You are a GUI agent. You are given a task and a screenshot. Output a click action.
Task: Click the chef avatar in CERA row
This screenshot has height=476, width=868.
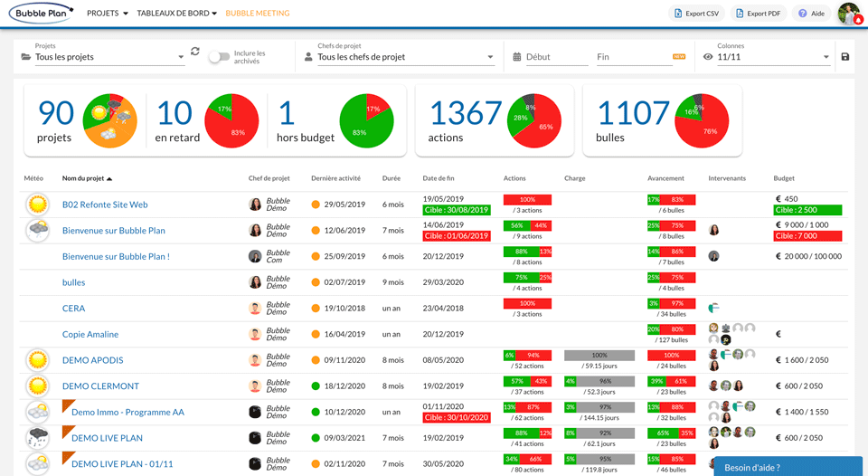[255, 309]
